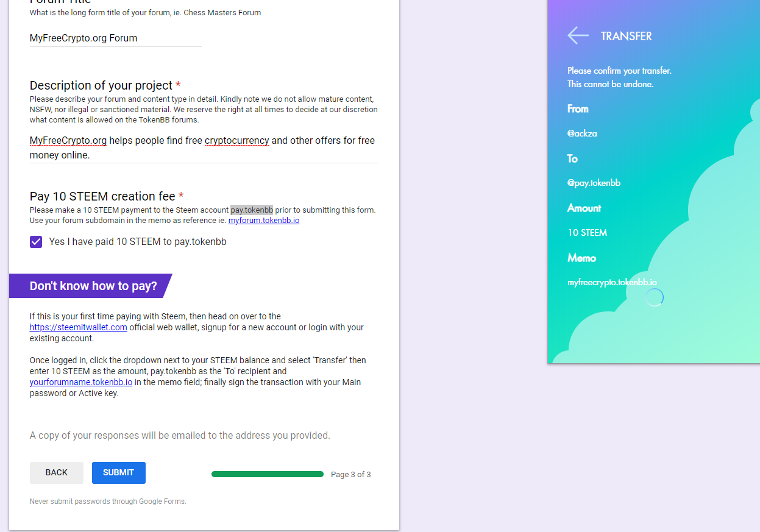
Task: Click the SUBMIT button
Action: (x=119, y=473)
